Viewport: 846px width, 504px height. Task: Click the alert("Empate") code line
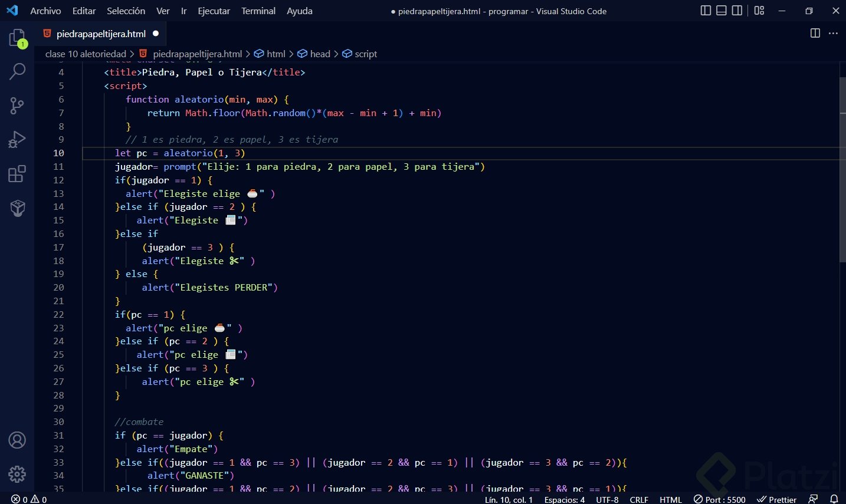(177, 449)
